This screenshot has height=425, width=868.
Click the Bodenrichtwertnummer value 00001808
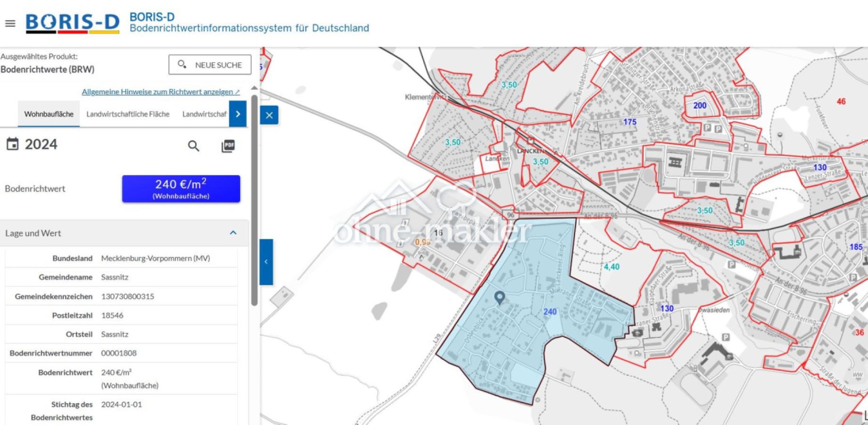pos(119,353)
